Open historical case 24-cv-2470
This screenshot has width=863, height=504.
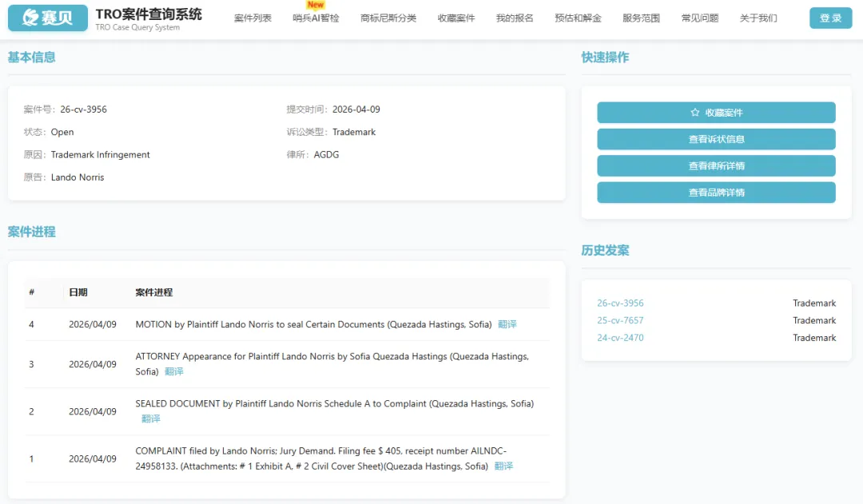tap(620, 338)
